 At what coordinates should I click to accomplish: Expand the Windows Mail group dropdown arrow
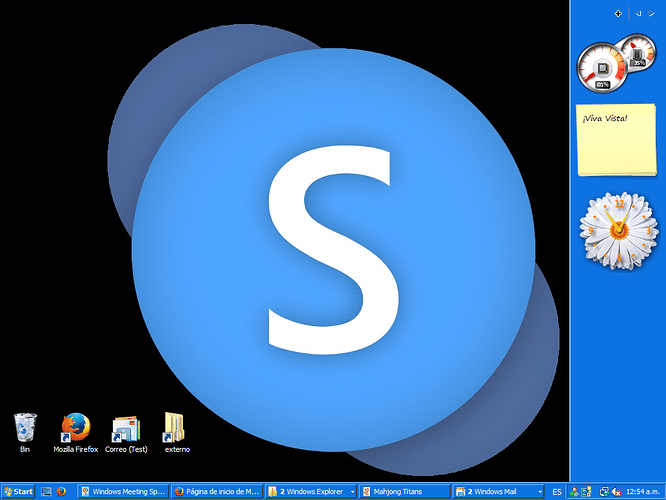540,492
